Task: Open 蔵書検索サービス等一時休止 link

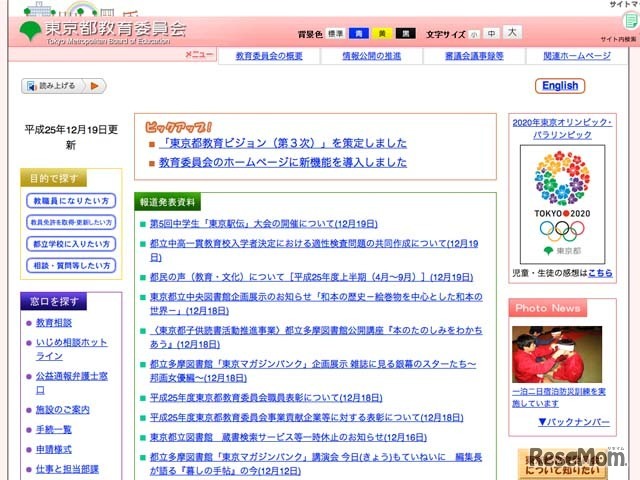Action: click(x=288, y=438)
